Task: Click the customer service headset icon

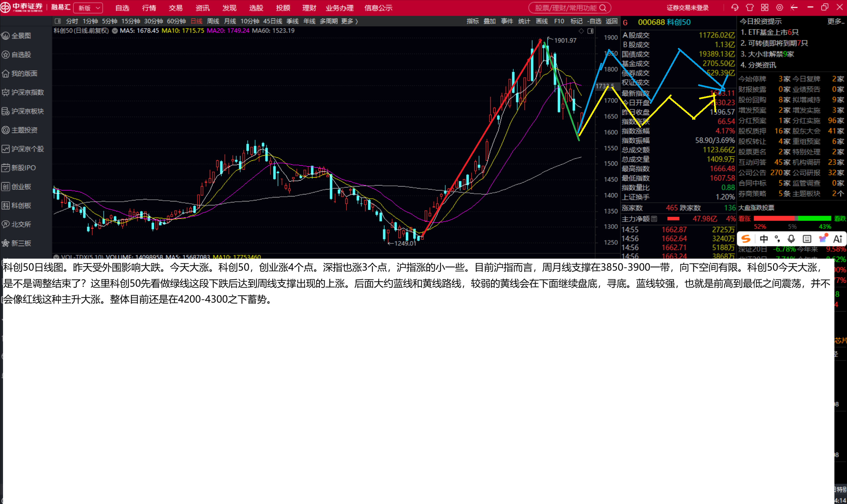Action: coord(735,8)
